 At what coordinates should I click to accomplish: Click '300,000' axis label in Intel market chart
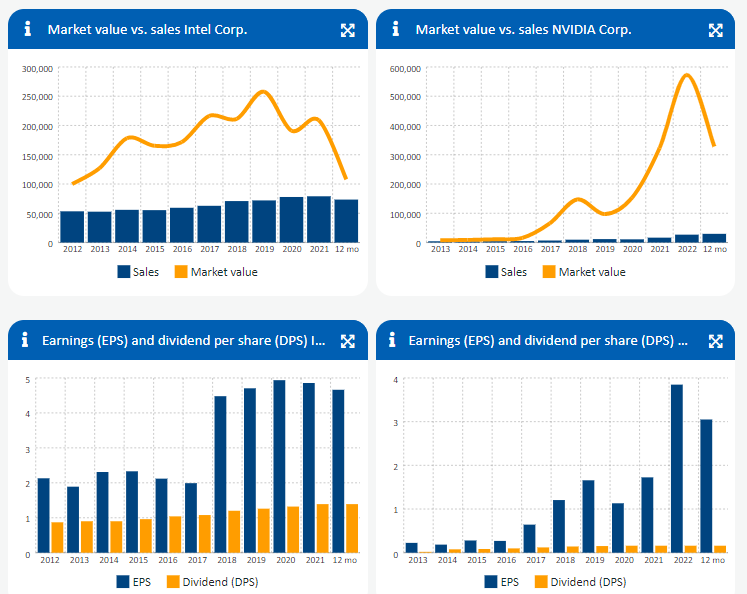point(37,69)
